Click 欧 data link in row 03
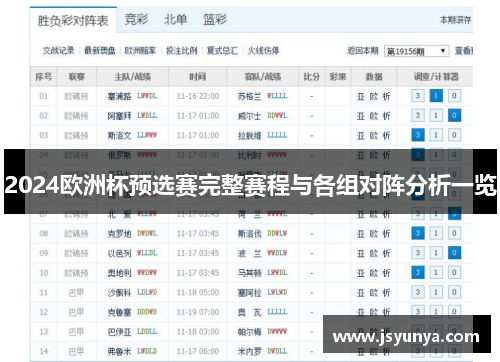Viewport: 500px width, 362px height. [374, 136]
